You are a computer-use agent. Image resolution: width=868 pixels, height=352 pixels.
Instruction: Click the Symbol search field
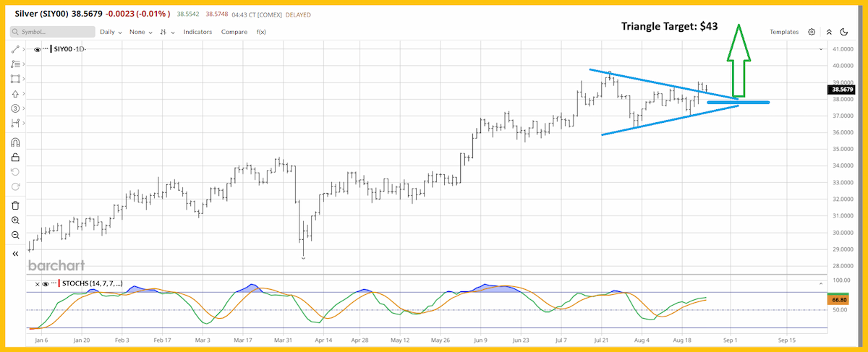53,32
